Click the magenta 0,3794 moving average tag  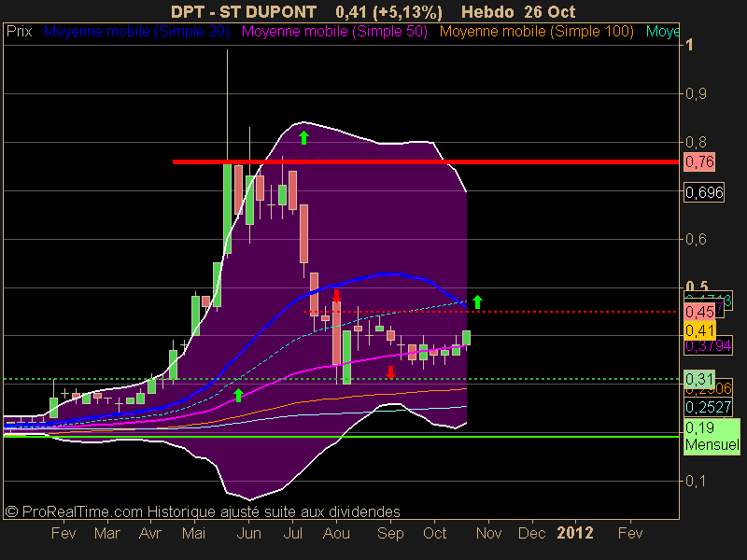coord(708,345)
